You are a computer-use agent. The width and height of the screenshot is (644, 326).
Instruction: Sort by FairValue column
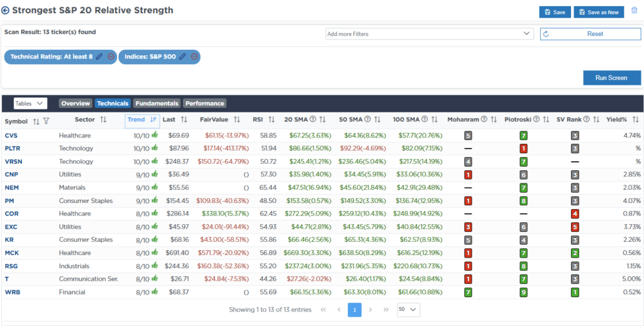click(x=237, y=120)
